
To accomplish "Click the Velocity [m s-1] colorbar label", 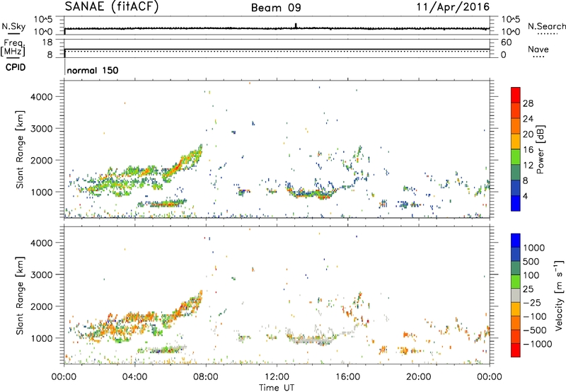I will click(559, 295).
